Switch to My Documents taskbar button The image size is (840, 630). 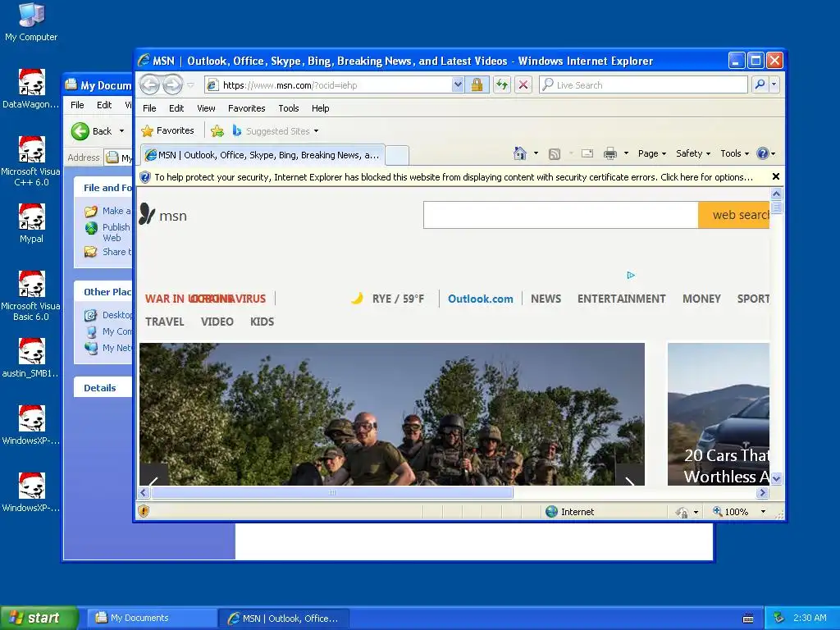coord(151,618)
